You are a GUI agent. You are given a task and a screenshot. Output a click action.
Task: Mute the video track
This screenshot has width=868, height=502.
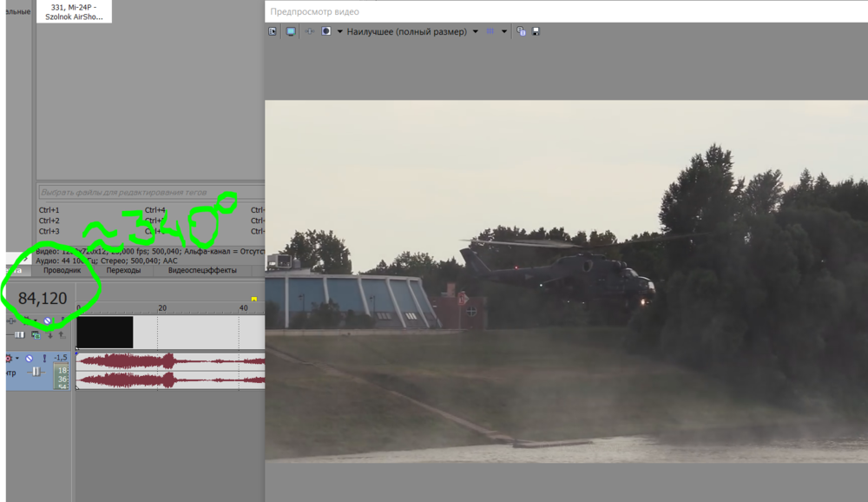(x=48, y=320)
